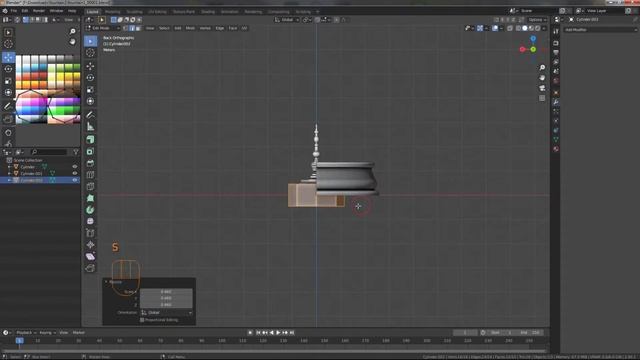Open the Tool settings tab in Properties editor
The height and width of the screenshot is (360, 640).
coord(556,31)
